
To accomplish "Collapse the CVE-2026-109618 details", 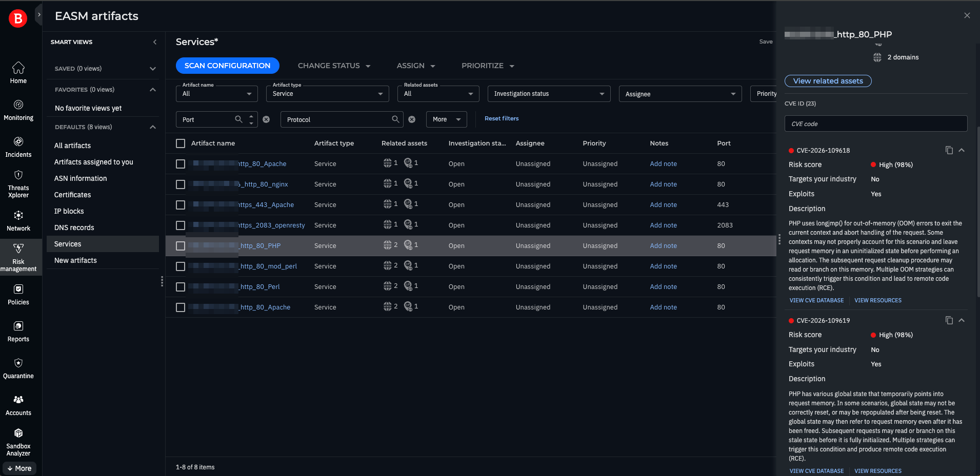I will pos(962,150).
